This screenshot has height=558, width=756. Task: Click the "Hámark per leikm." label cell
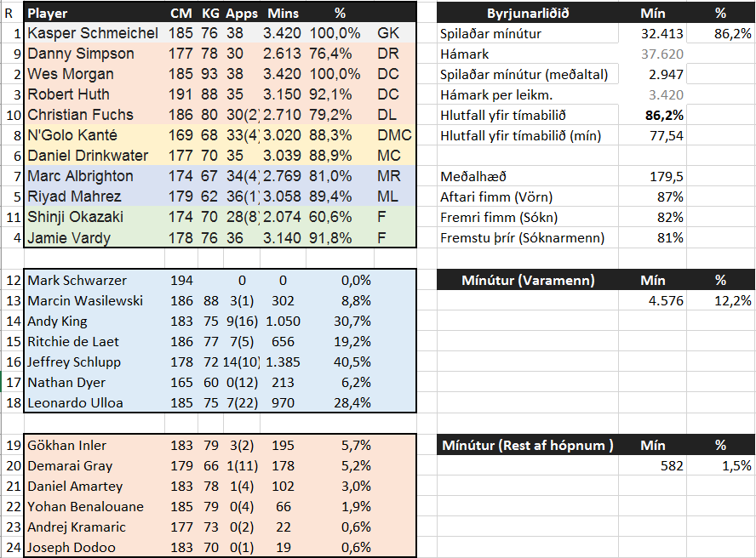tap(497, 94)
